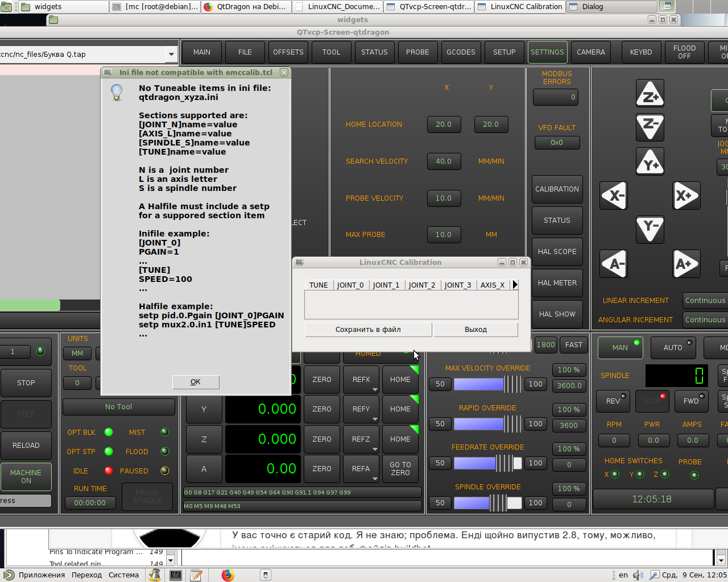Screen dimensions: 728x582
Task: Expand REFX dropdown arrow
Action: (x=375, y=390)
